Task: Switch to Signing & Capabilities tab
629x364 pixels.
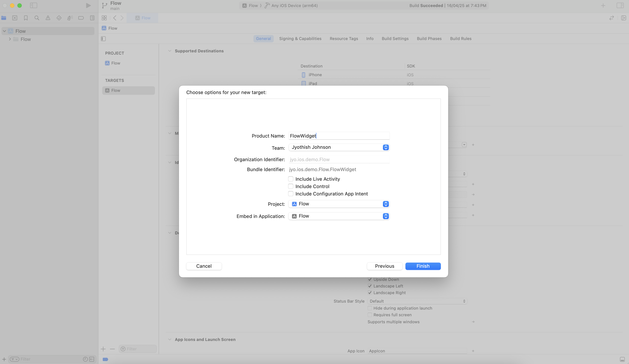Action: pos(300,39)
